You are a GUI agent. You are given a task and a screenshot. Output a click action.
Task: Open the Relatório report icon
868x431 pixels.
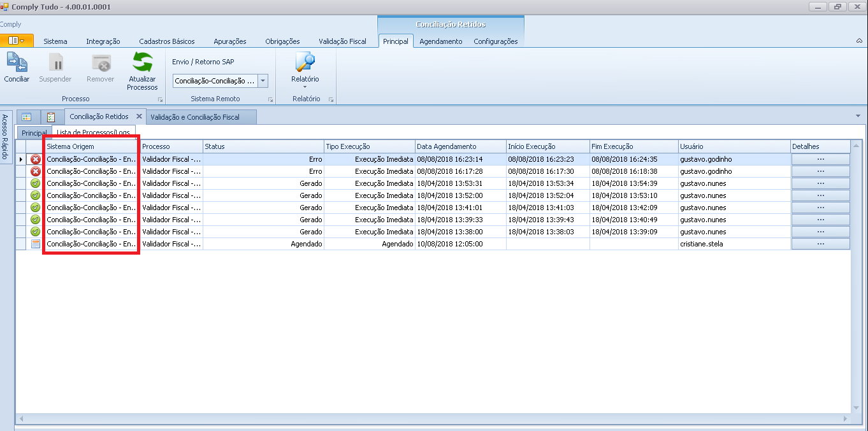[x=305, y=63]
